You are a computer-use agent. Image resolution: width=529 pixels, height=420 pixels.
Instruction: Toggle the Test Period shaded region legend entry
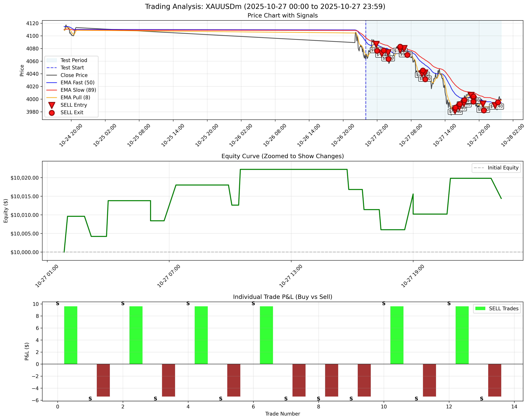(52, 60)
